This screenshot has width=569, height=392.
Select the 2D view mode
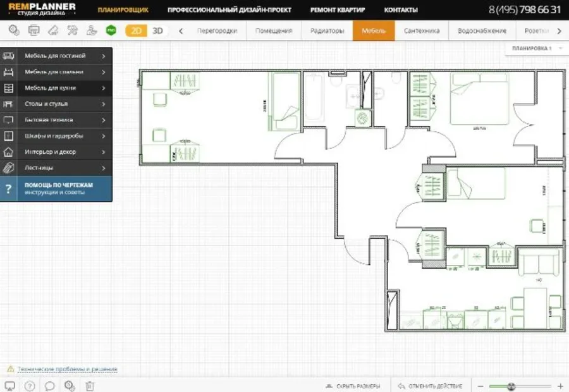pyautogui.click(x=135, y=30)
